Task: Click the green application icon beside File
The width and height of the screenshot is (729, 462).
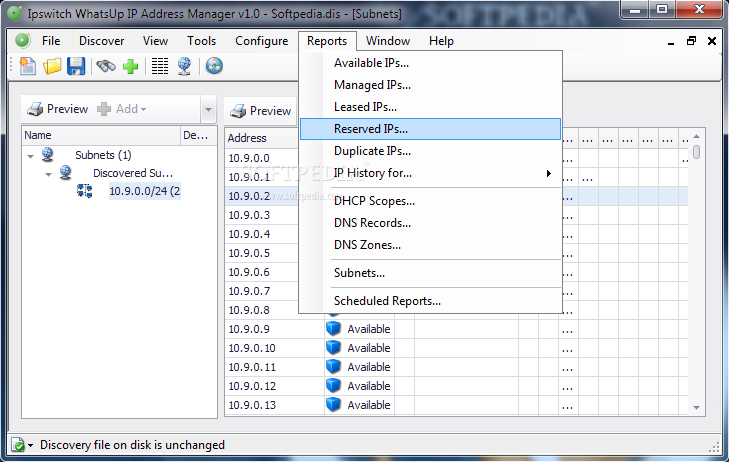Action: pyautogui.click(x=22, y=41)
